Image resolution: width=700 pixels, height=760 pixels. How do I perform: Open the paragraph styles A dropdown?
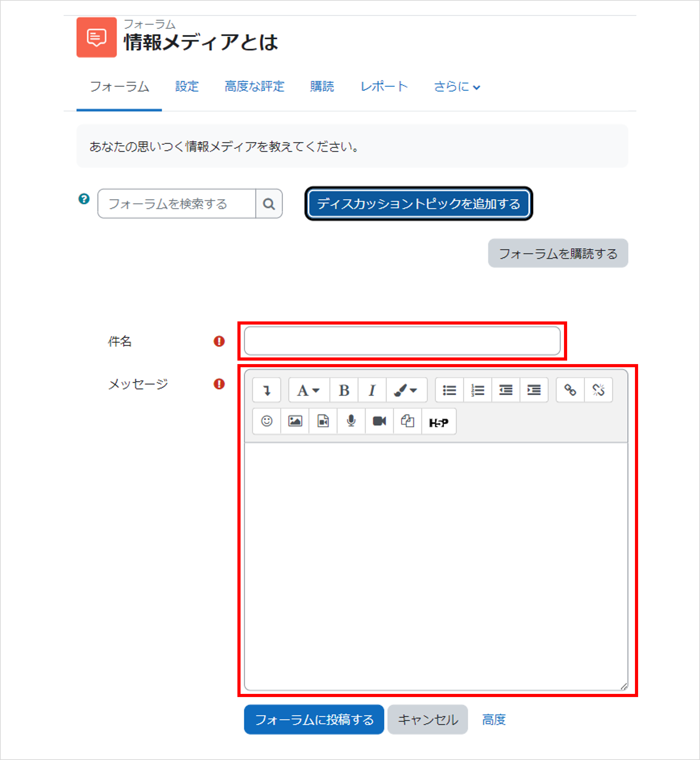[309, 390]
